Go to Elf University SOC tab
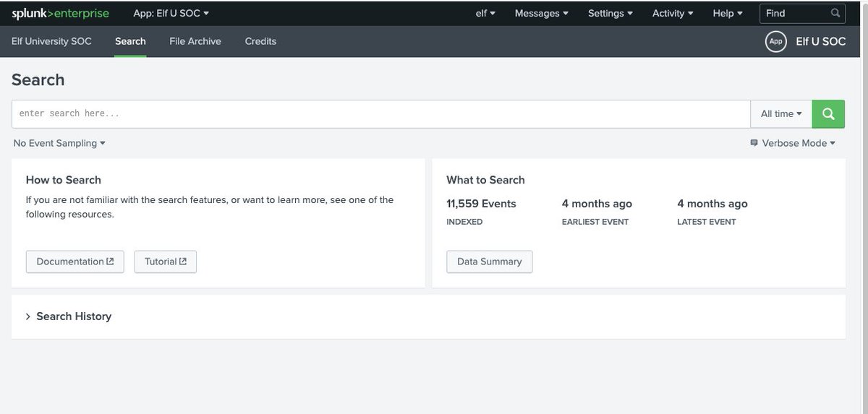The image size is (868, 414). coord(51,41)
